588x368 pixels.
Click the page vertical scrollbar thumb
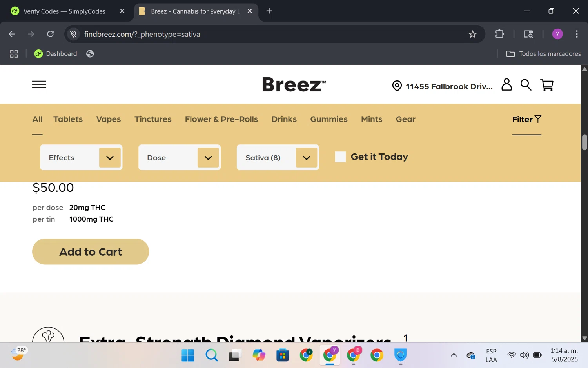[584, 142]
